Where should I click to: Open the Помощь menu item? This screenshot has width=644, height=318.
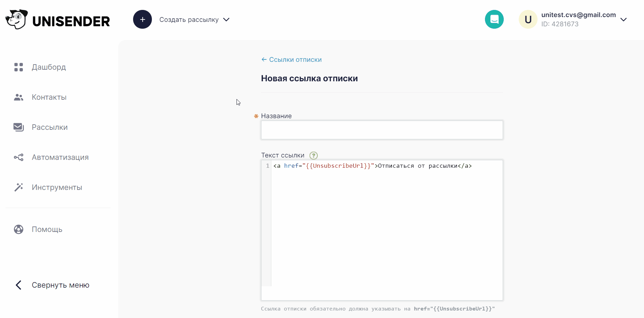click(x=47, y=230)
